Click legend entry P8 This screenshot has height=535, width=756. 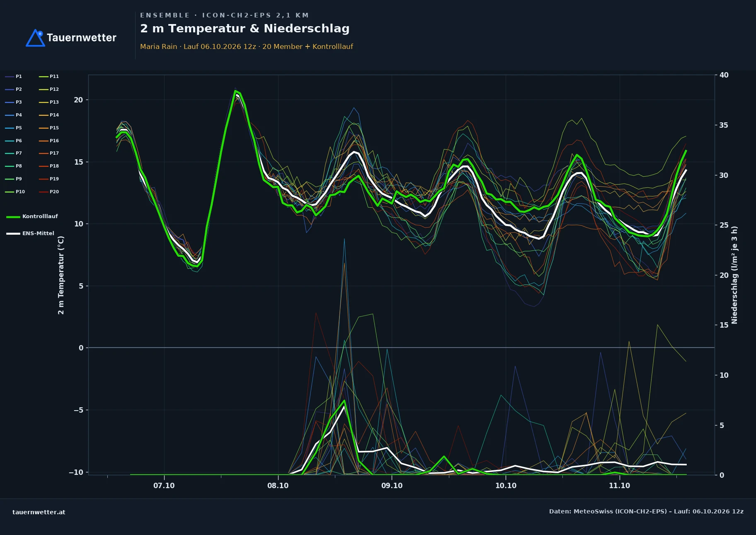coord(14,166)
